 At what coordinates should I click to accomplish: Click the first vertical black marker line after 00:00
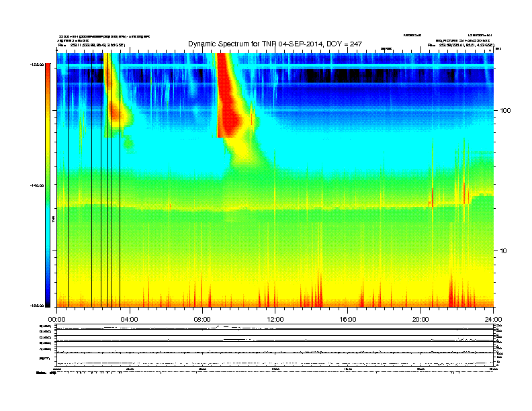click(69, 180)
